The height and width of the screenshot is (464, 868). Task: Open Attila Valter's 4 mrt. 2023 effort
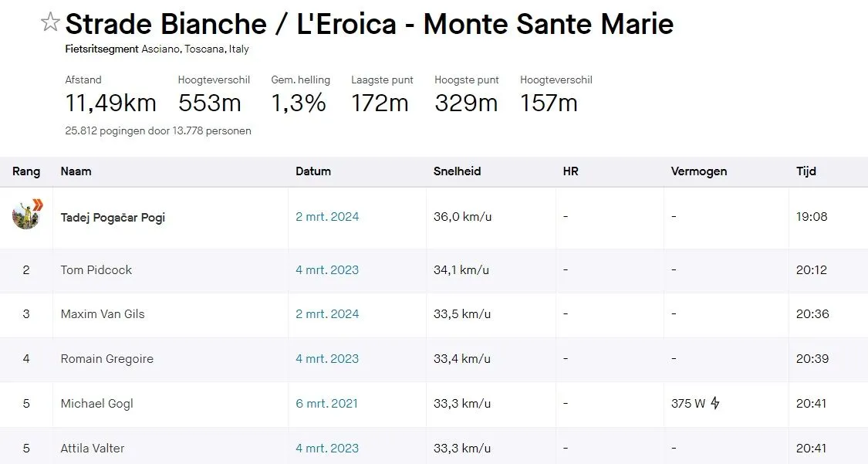click(x=327, y=448)
